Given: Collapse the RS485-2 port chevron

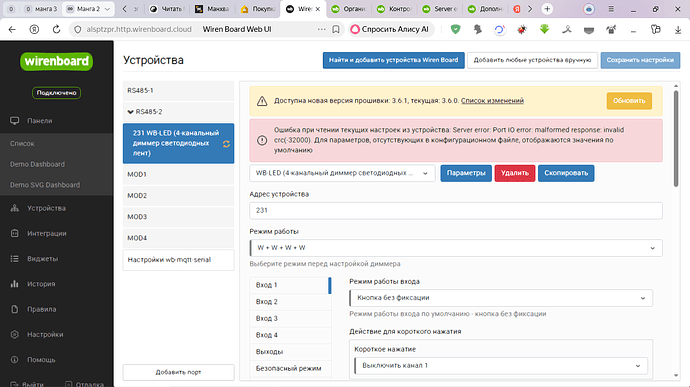Looking at the screenshot, I should [130, 112].
